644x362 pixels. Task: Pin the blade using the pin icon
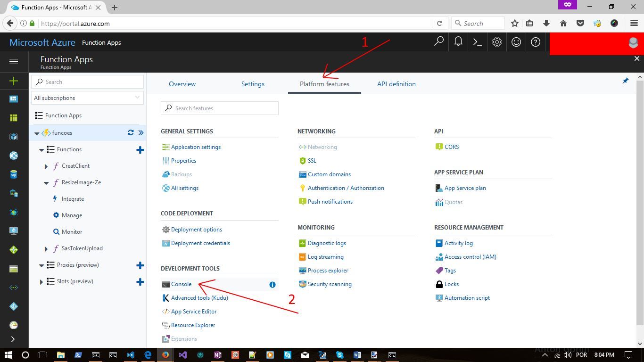[x=625, y=81]
